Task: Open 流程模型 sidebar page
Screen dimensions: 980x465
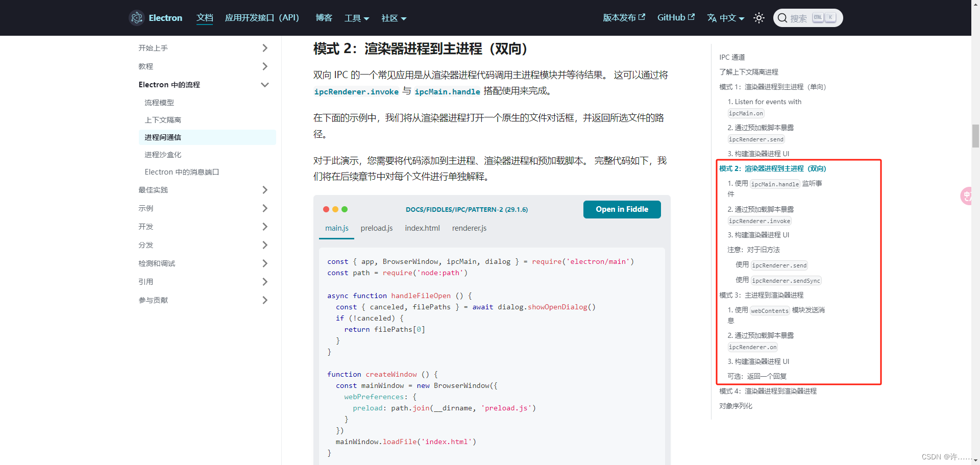Action: tap(159, 103)
